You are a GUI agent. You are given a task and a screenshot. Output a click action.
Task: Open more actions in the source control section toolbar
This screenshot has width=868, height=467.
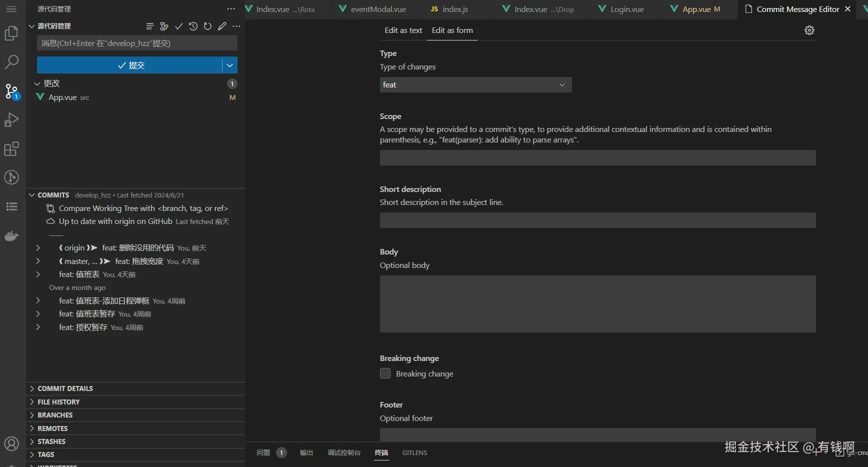coord(236,26)
